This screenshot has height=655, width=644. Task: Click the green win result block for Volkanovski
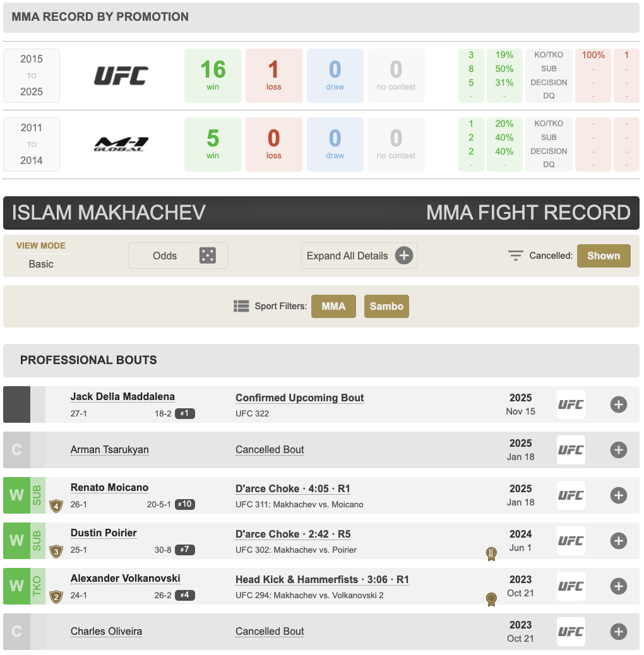16,586
